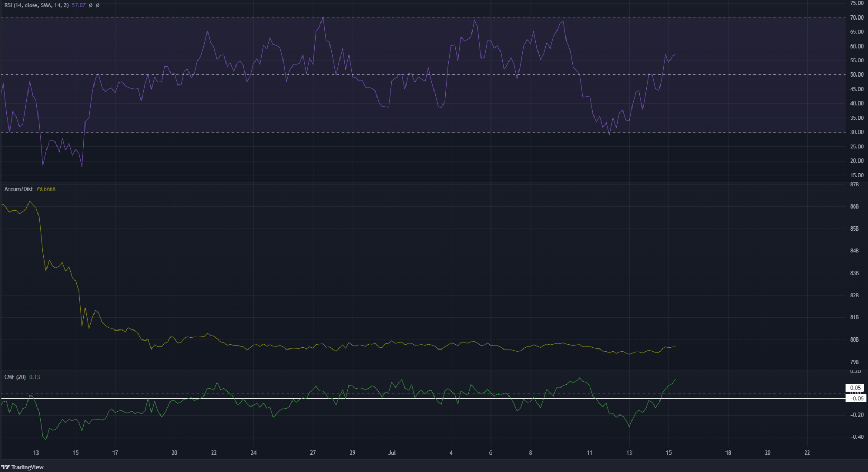This screenshot has width=868, height=472.
Task: Click date 6 on the time axis
Action: tap(490, 452)
